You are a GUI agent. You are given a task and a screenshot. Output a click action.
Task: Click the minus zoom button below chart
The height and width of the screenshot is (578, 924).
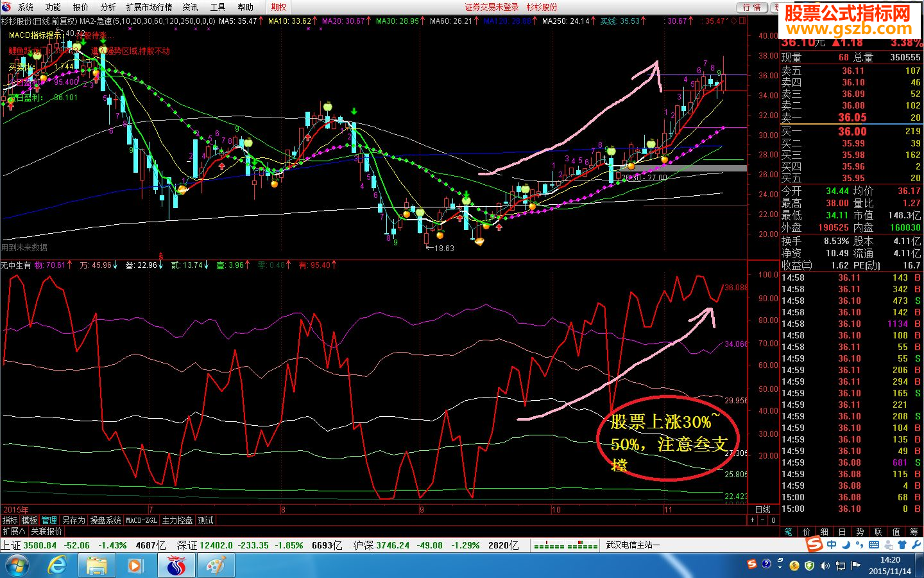(x=763, y=520)
